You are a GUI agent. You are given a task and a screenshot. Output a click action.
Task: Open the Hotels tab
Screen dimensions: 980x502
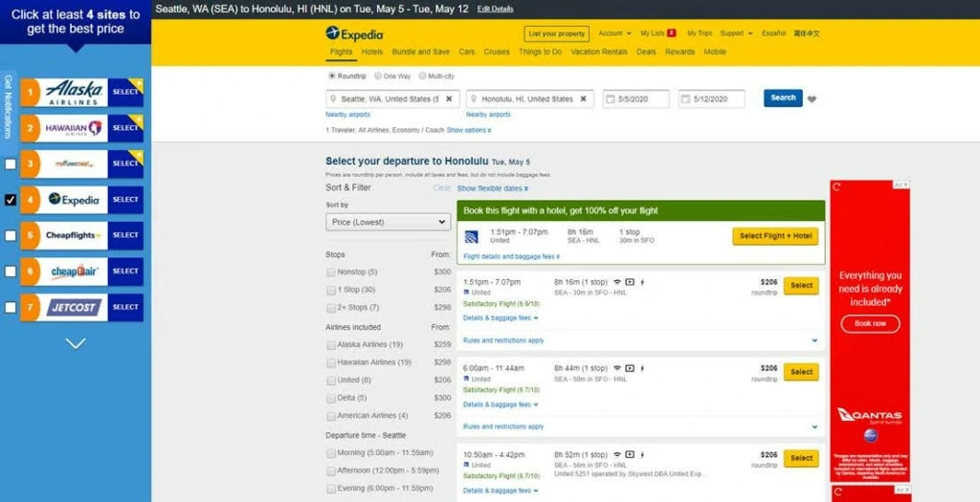click(372, 52)
